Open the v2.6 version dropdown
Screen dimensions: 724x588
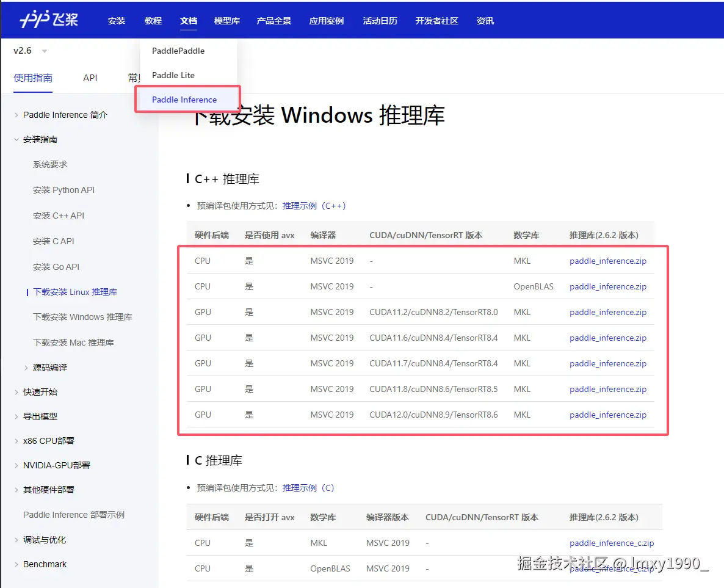pos(30,51)
